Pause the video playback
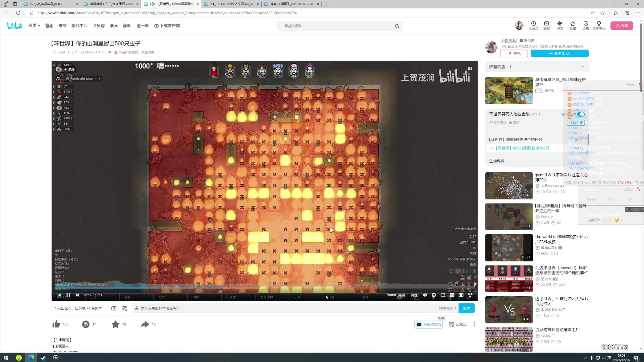644x362 pixels. 68,295
